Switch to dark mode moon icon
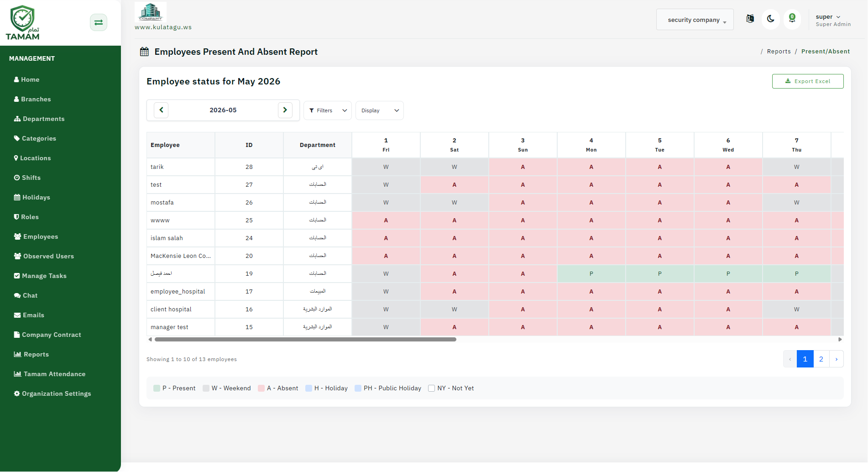Screen dimensions: 868x472 click(x=771, y=19)
